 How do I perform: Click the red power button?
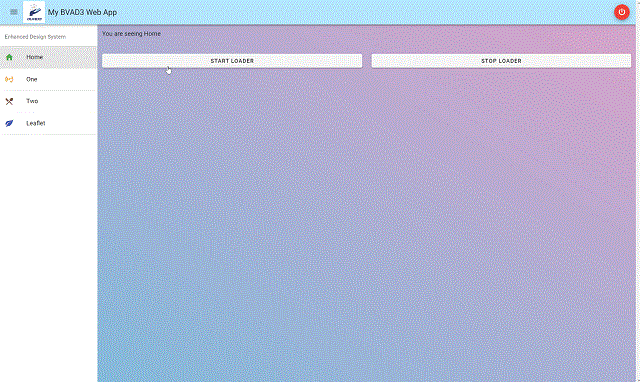tap(621, 12)
